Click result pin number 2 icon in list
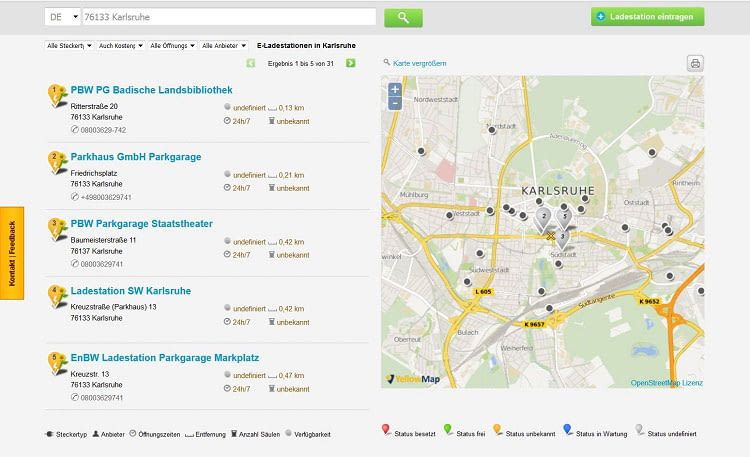This screenshot has height=457, width=750. (x=57, y=162)
